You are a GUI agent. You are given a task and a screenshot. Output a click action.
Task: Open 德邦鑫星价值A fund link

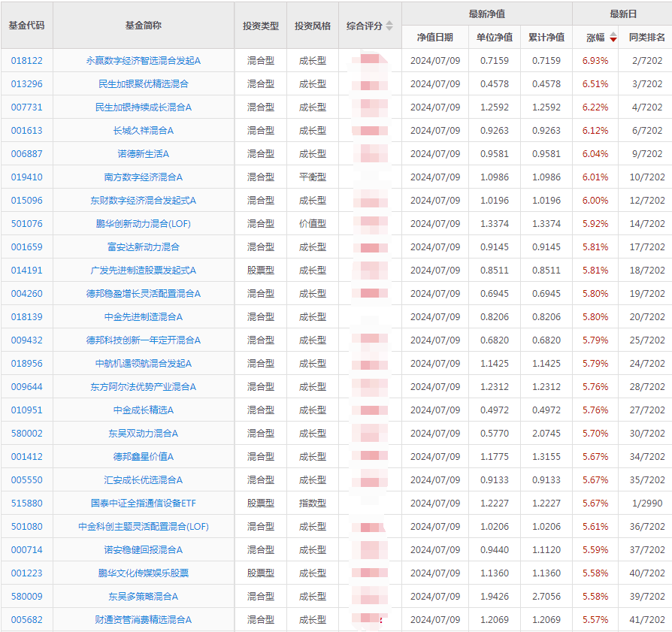coord(143,456)
